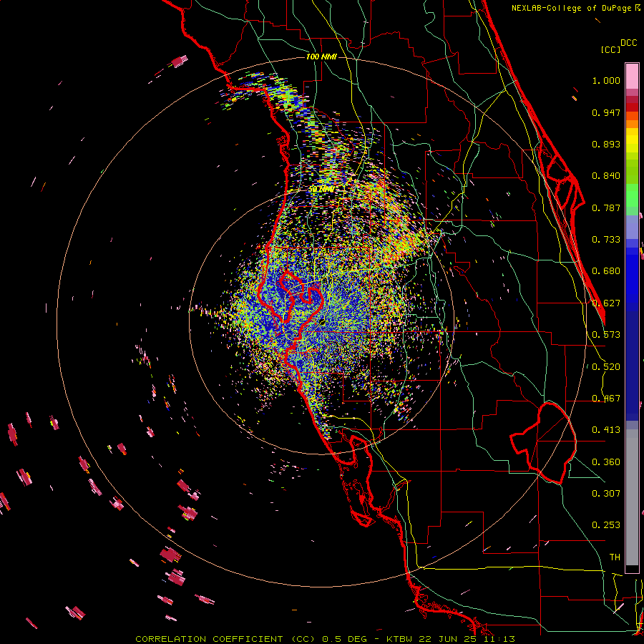The height and width of the screenshot is (644, 644).
Task: Click the DCC product label
Action: pyautogui.click(x=628, y=43)
